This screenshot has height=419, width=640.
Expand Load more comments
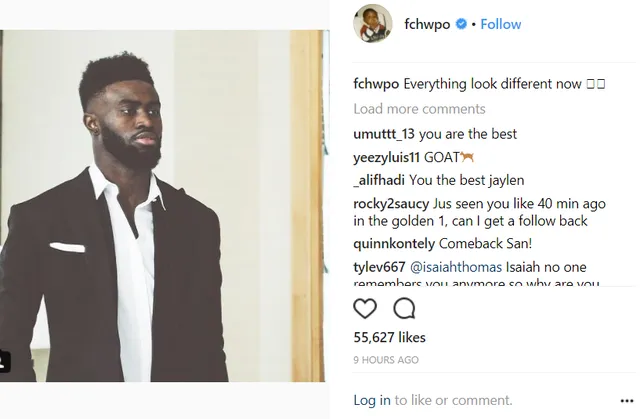click(x=419, y=109)
